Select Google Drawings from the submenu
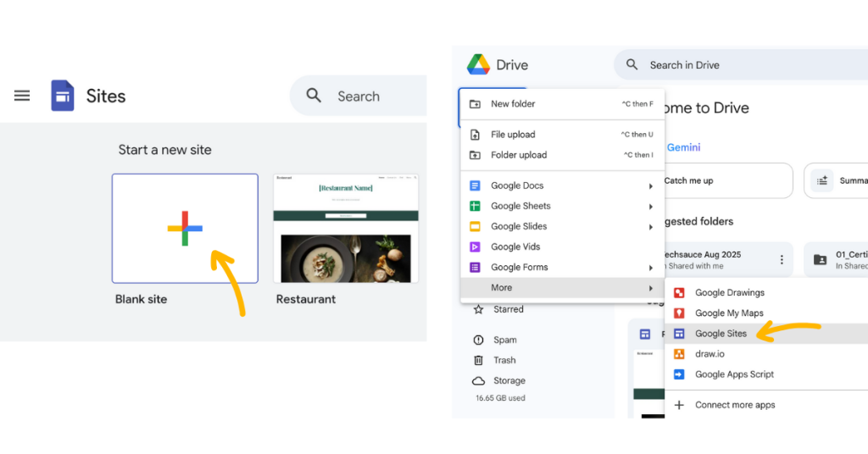868x454 pixels. point(766,292)
